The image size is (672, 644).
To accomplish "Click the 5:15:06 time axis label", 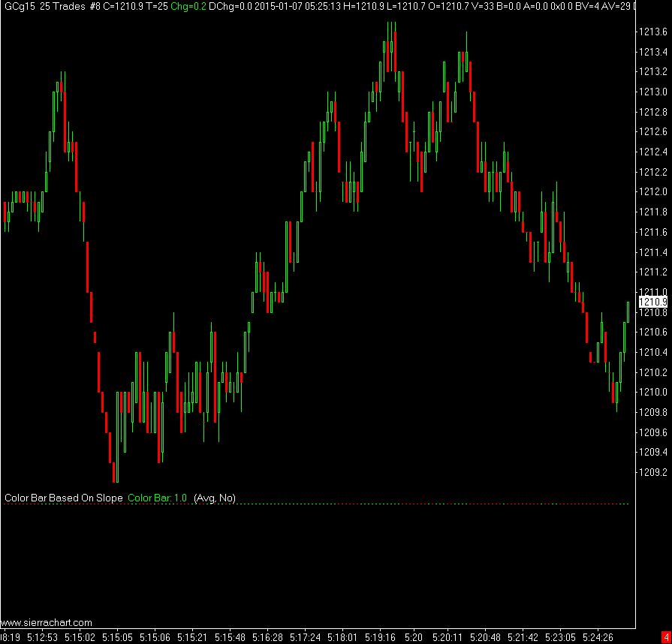I will (x=155, y=637).
